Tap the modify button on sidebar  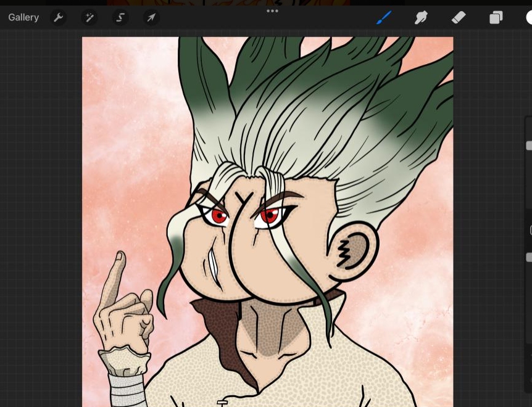pos(530,231)
